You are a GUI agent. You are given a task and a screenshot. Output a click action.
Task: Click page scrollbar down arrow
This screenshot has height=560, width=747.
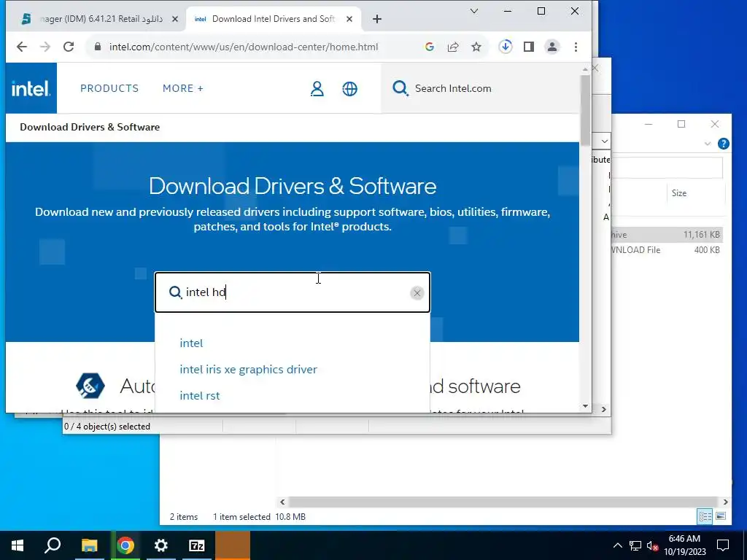click(585, 406)
